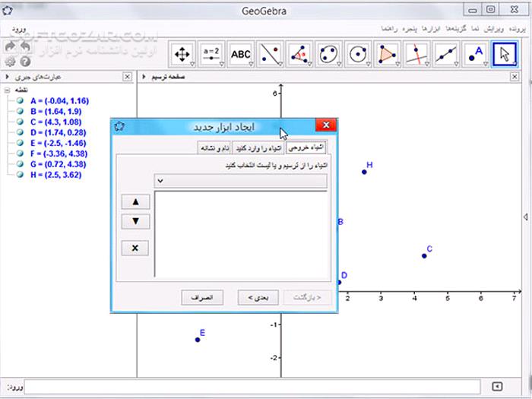Close the graphics view panel
This screenshot has width=532, height=399.
pos(515,77)
